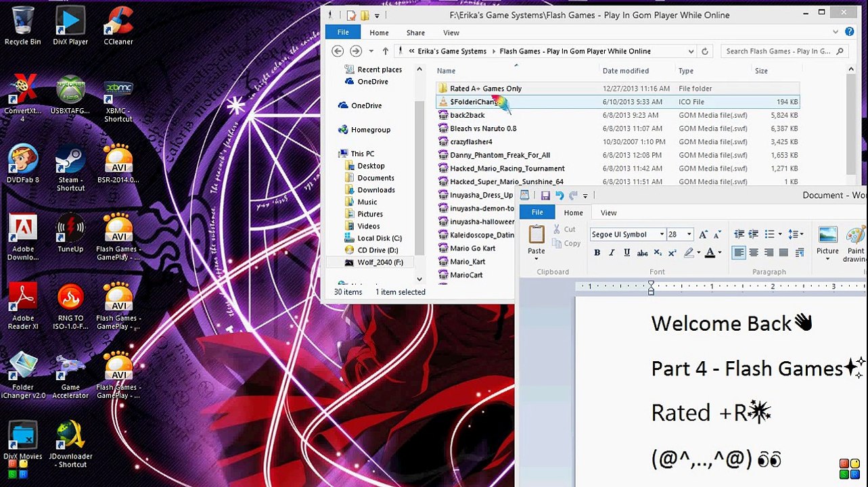Screen dimensions: 868x487
Task: Apply strikethrough formatting in WordPad
Action: click(643, 253)
